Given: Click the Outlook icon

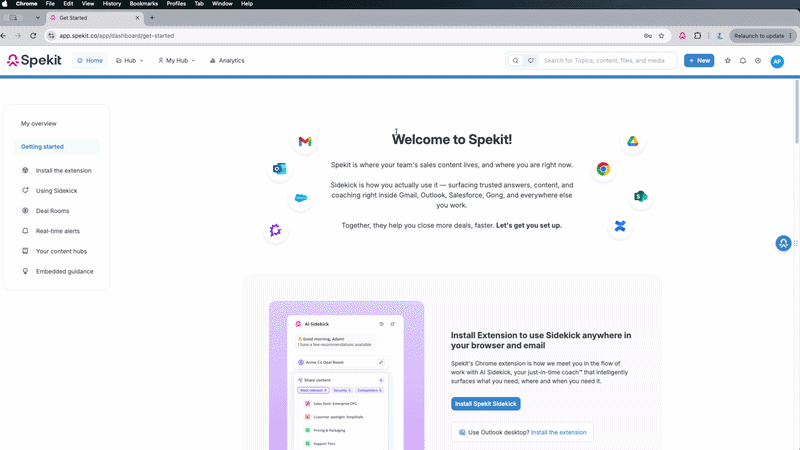Looking at the screenshot, I should click(280, 169).
